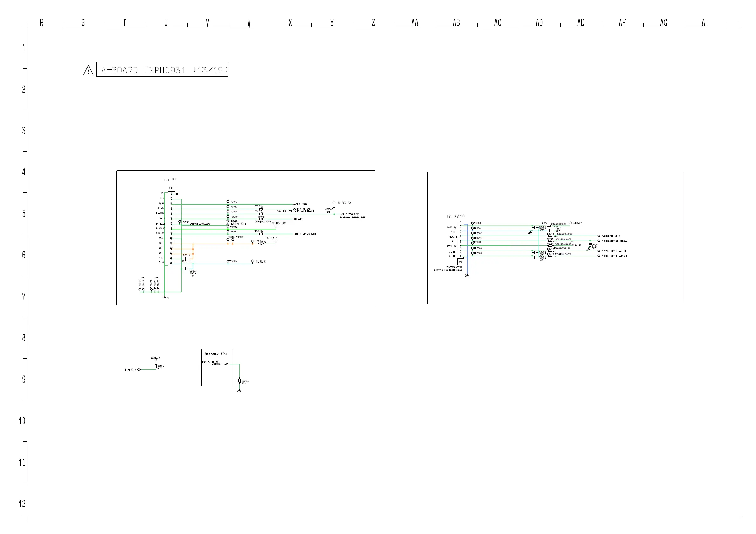The height and width of the screenshot is (534, 756).
Task: Click the KEY1 output arrow symbol
Action: (295, 219)
